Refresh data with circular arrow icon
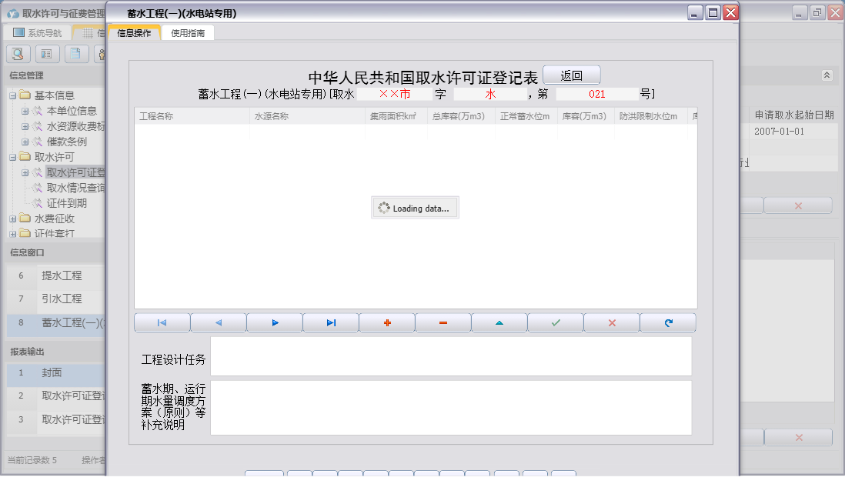Viewport: 845px width, 504px height. click(x=668, y=323)
